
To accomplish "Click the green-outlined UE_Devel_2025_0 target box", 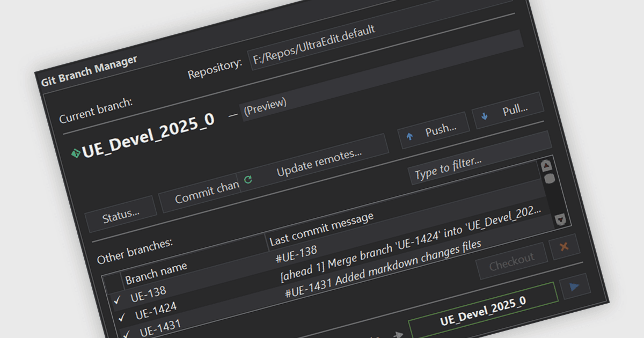I will (483, 311).
